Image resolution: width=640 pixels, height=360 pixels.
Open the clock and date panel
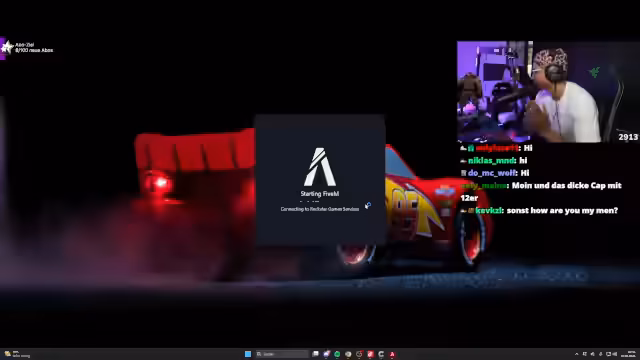629,354
